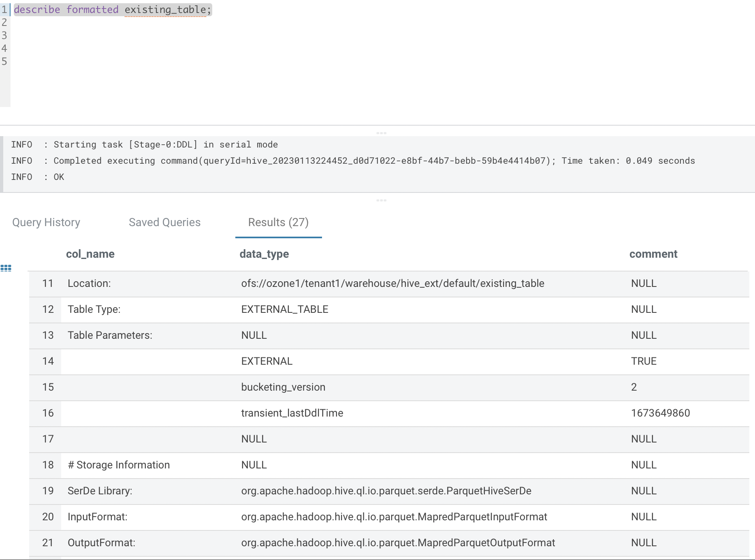Select the Table Parameters row

pyautogui.click(x=110, y=335)
